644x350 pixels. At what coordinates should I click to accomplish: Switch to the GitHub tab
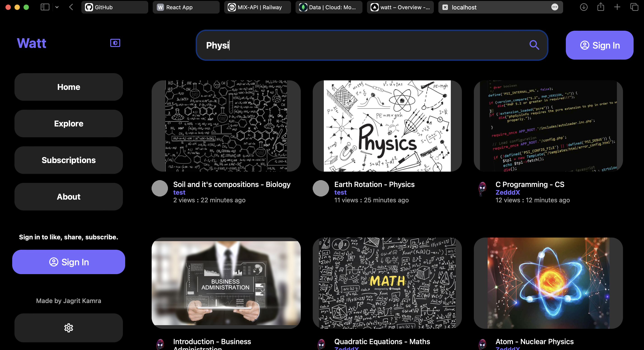pyautogui.click(x=115, y=7)
